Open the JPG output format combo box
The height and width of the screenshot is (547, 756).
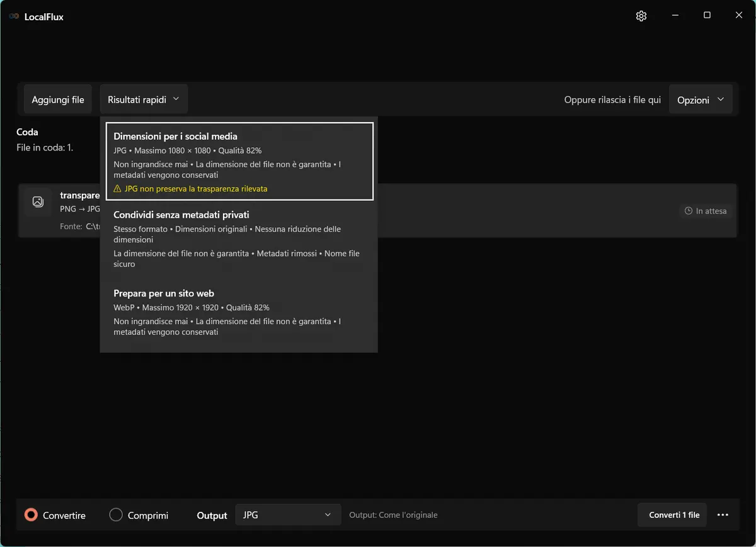point(288,515)
